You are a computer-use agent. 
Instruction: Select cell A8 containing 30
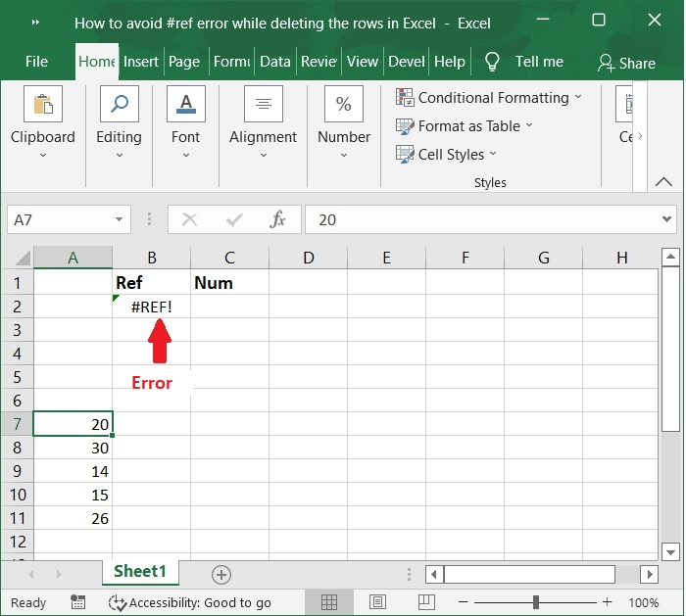pyautogui.click(x=73, y=448)
